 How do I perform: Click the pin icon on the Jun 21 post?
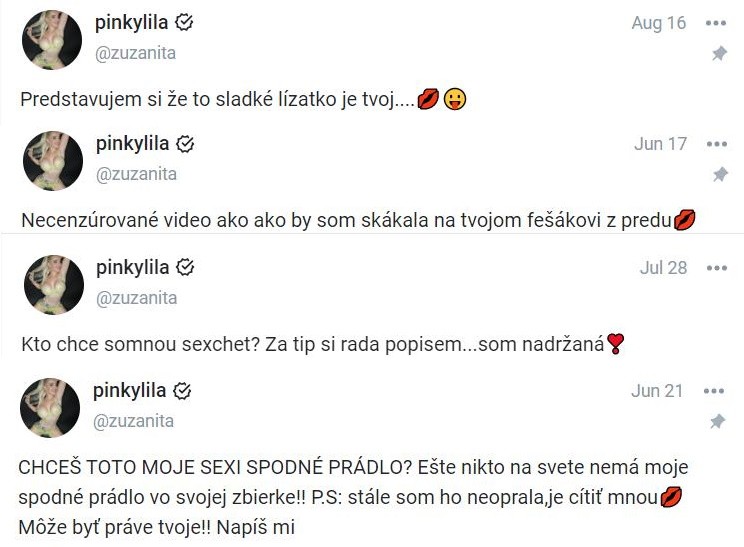717,421
